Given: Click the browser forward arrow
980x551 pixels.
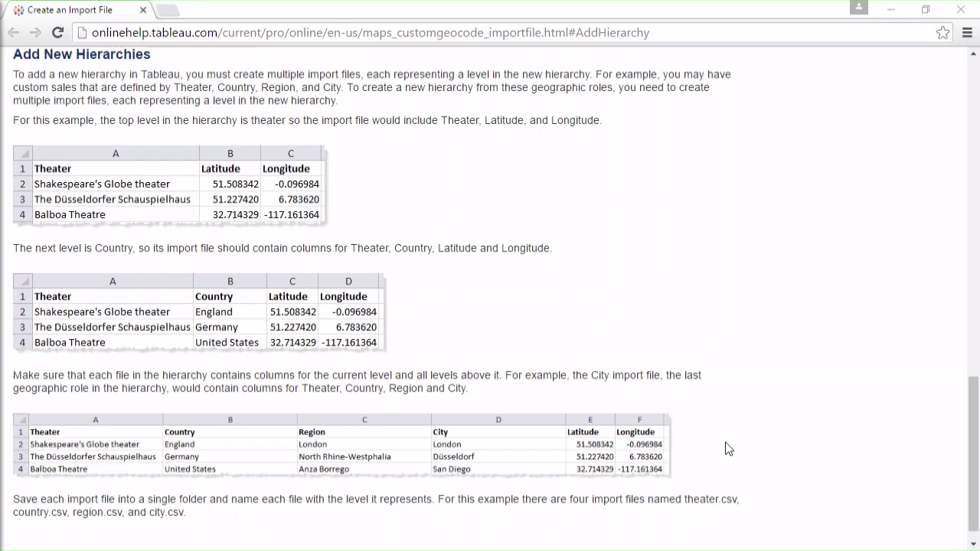Looking at the screenshot, I should pos(35,32).
